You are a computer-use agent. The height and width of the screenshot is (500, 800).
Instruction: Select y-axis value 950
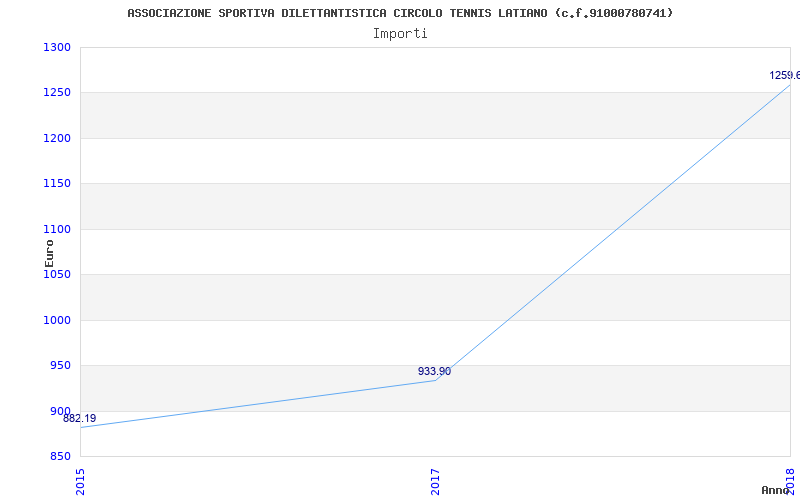pyautogui.click(x=60, y=365)
